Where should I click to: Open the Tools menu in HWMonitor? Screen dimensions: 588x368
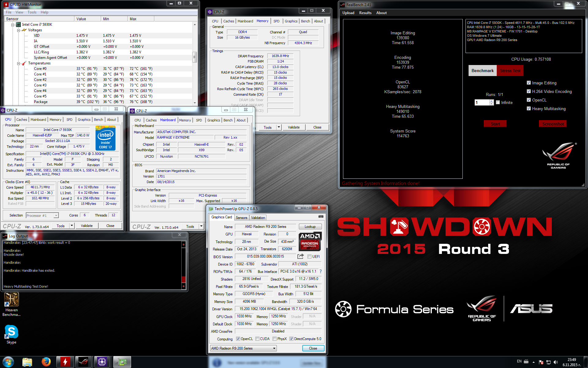(x=32, y=12)
